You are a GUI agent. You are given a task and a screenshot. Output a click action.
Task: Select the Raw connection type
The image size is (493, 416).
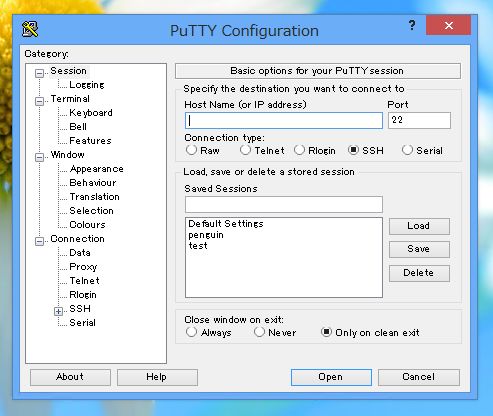tap(191, 150)
